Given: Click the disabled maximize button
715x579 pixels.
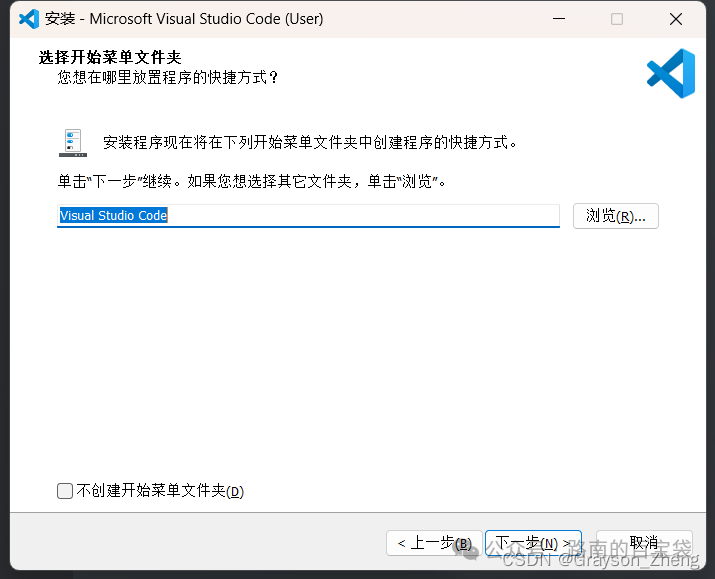Looking at the screenshot, I should pyautogui.click(x=617, y=19).
